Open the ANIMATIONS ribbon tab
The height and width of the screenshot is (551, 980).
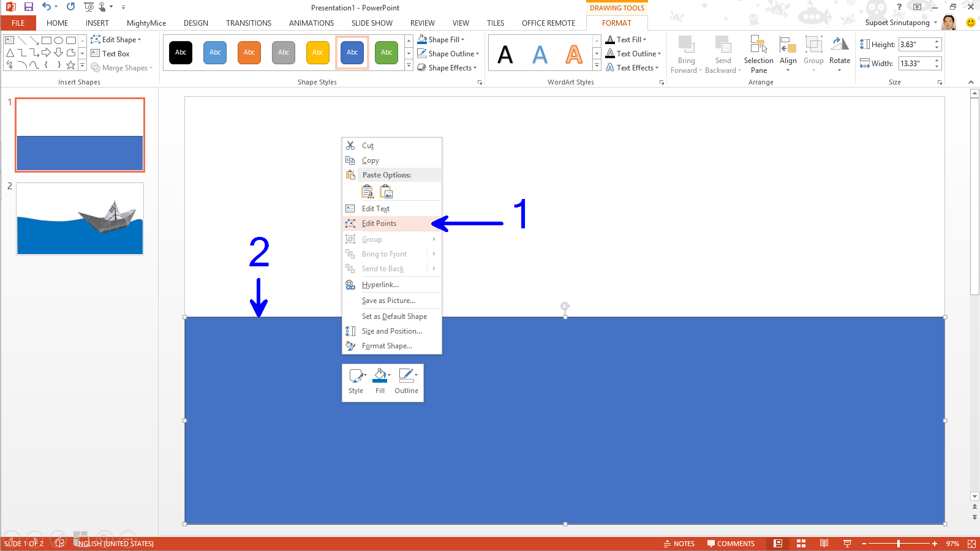coord(312,23)
